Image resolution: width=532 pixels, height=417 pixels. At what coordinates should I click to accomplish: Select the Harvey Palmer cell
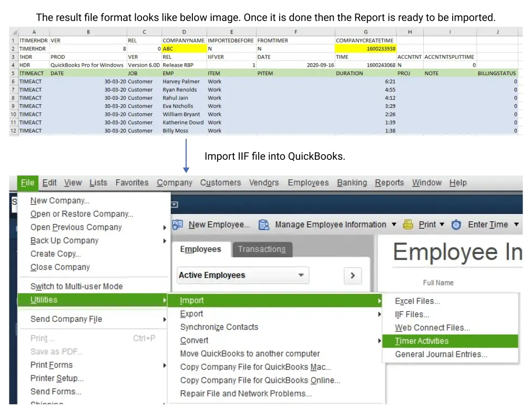click(x=184, y=82)
